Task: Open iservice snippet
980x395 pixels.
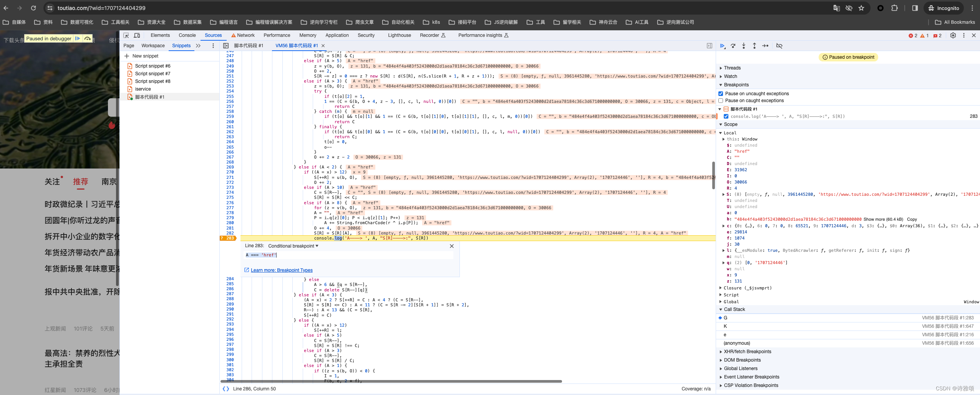Action: pyautogui.click(x=143, y=89)
